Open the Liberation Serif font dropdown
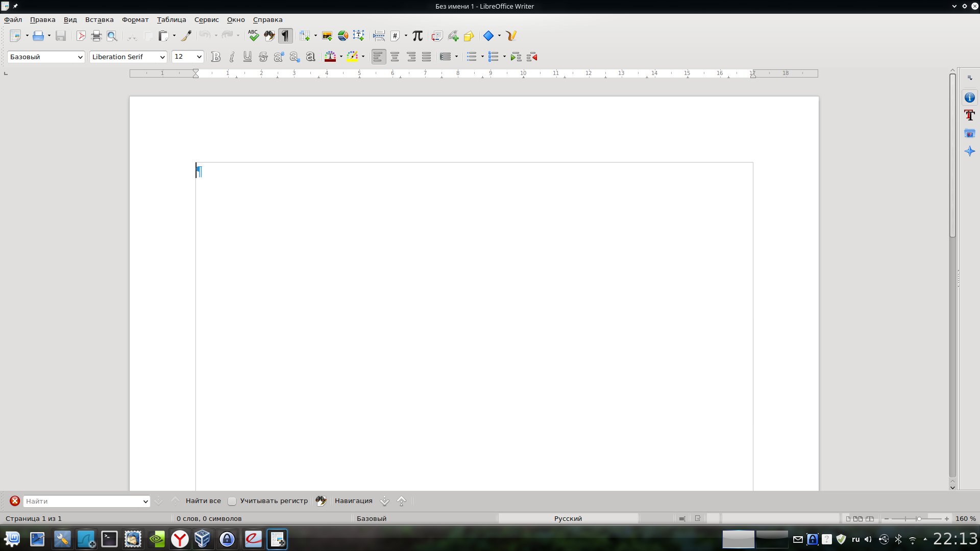The image size is (980, 551). click(x=162, y=57)
